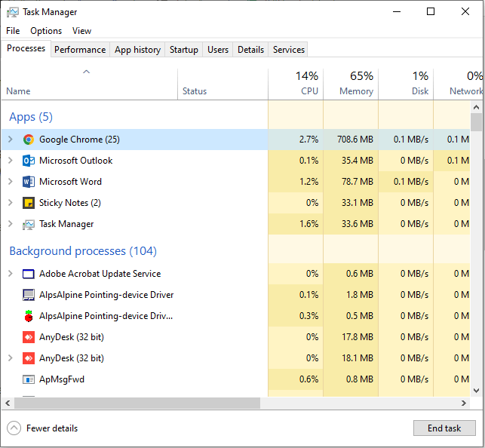Switch to the Performance tab
The height and width of the screenshot is (448, 485).
[80, 50]
